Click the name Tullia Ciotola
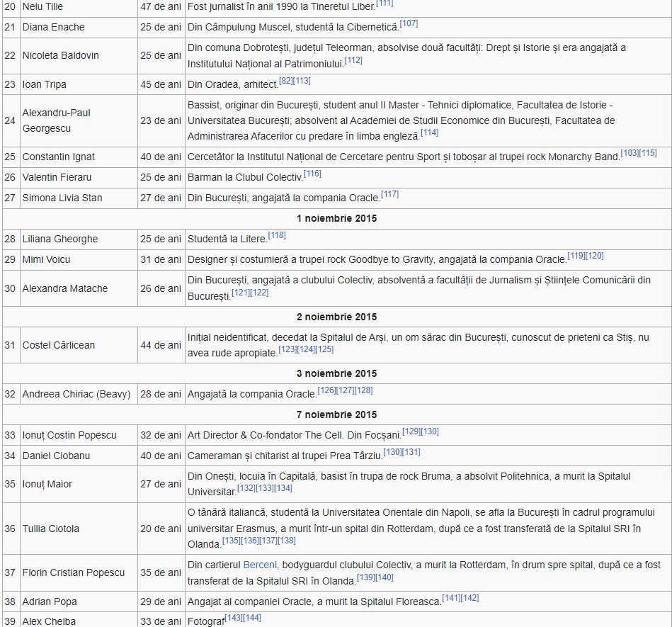672x627 pixels. (50, 529)
